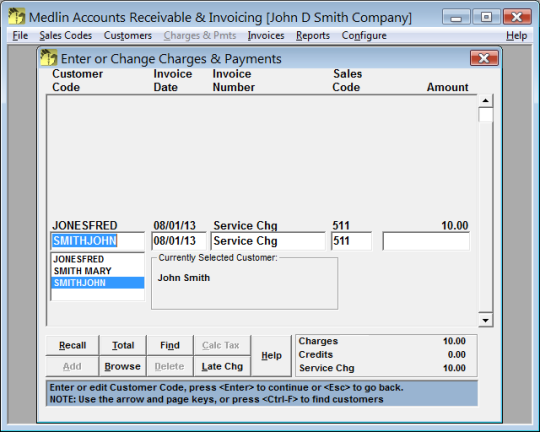Close the Enter or Change Charges & Payments dialog
This screenshot has width=540, height=432.
point(484,58)
